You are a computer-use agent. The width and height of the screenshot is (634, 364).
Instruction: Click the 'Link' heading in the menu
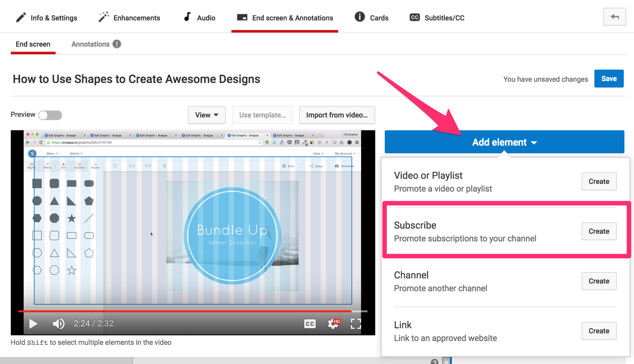coord(403,325)
